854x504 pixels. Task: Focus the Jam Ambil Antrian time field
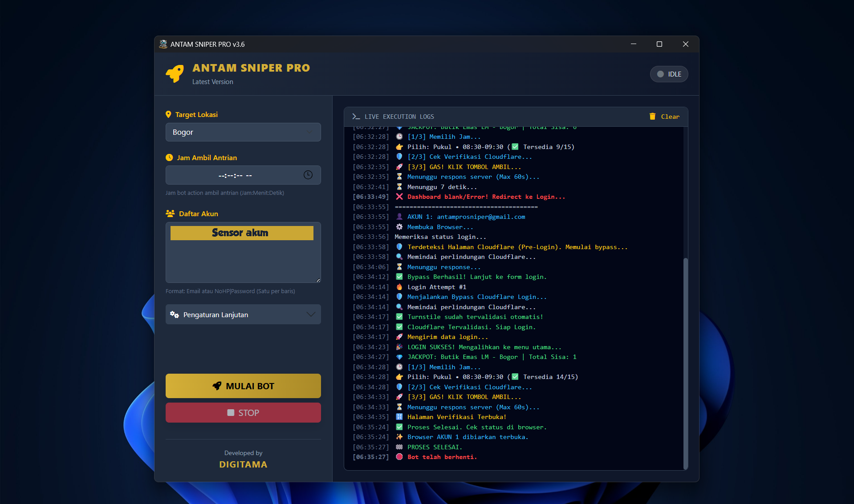tap(243, 175)
